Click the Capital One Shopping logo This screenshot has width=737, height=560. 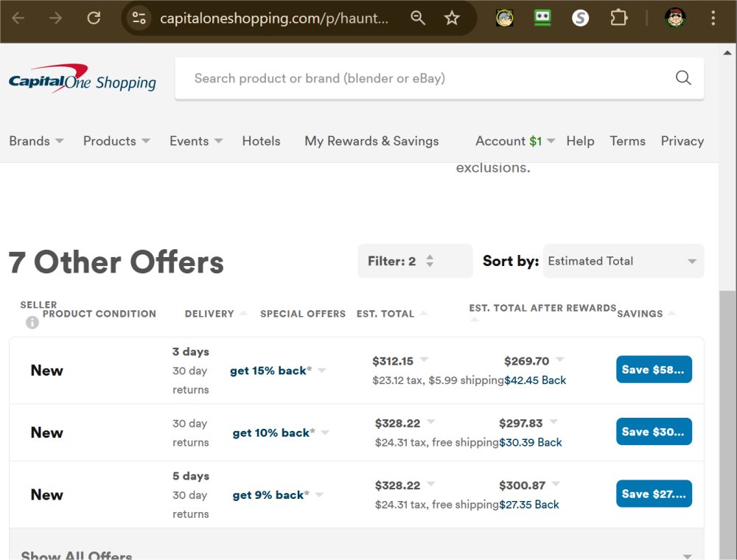[81, 77]
